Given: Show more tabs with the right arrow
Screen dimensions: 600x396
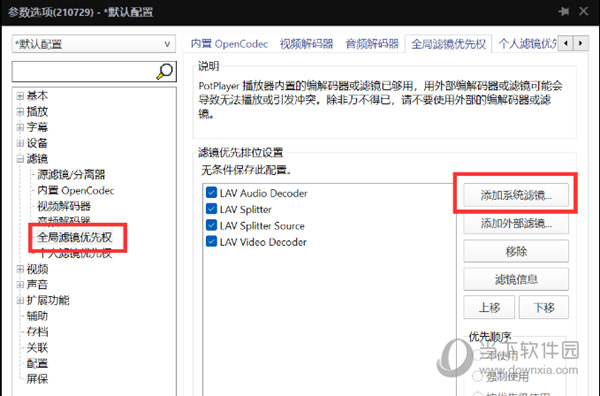Looking at the screenshot, I should click(x=580, y=43).
